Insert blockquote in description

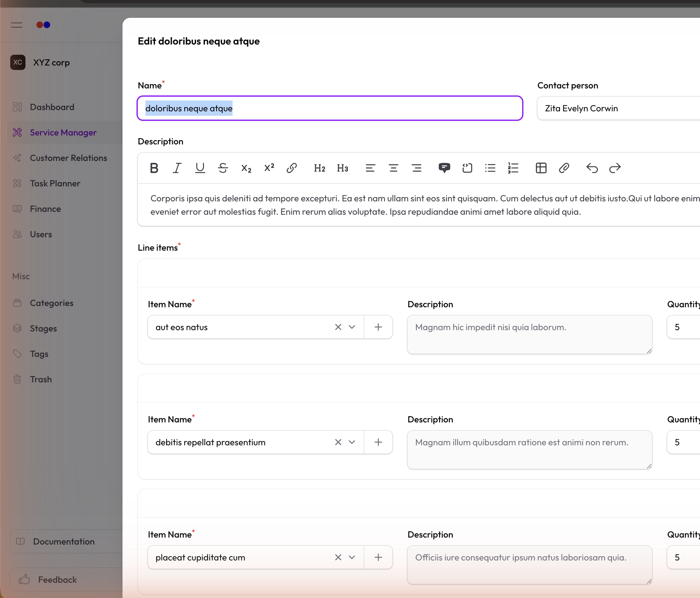point(444,168)
